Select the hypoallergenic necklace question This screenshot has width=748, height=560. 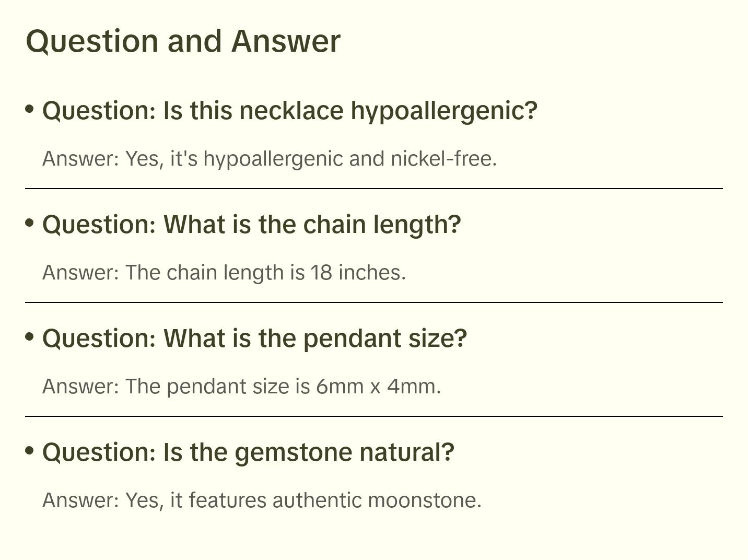(289, 111)
